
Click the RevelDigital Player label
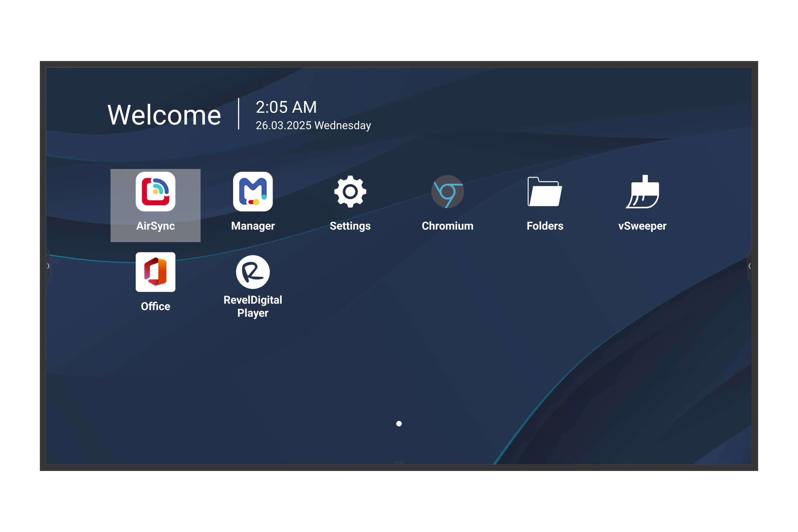253,306
